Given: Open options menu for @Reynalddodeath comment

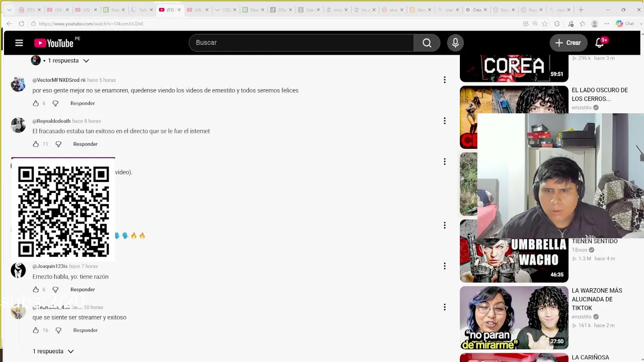Looking at the screenshot, I should pos(444,121).
